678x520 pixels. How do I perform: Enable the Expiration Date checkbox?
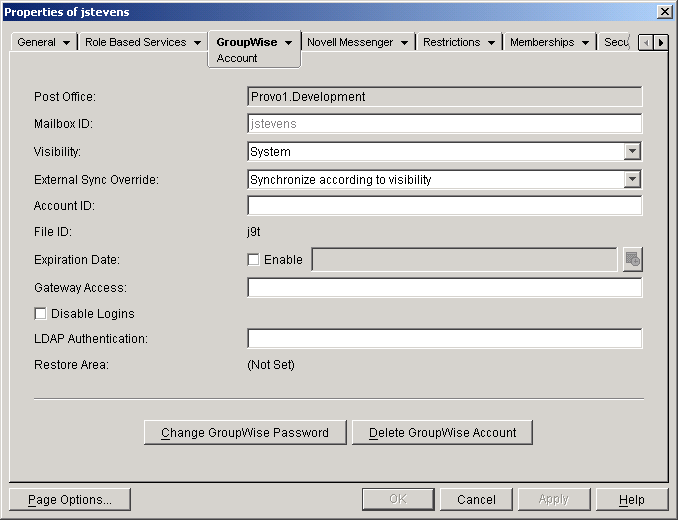[x=253, y=259]
